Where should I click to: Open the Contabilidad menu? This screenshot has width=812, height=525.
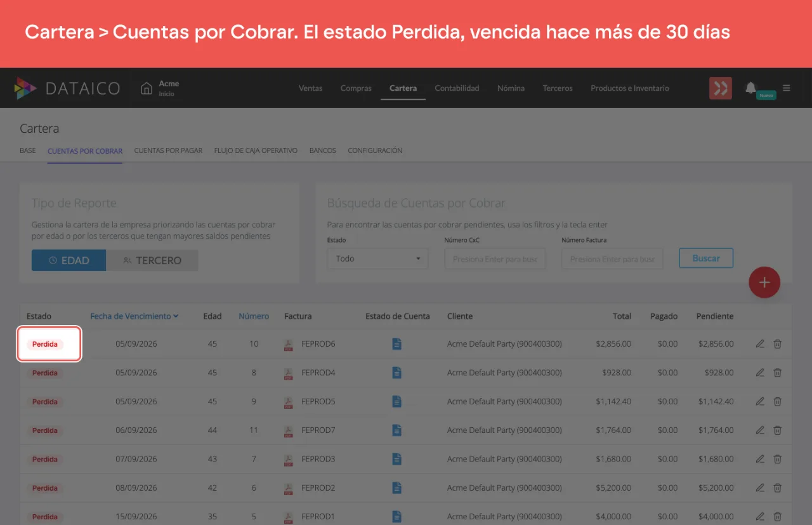(457, 88)
